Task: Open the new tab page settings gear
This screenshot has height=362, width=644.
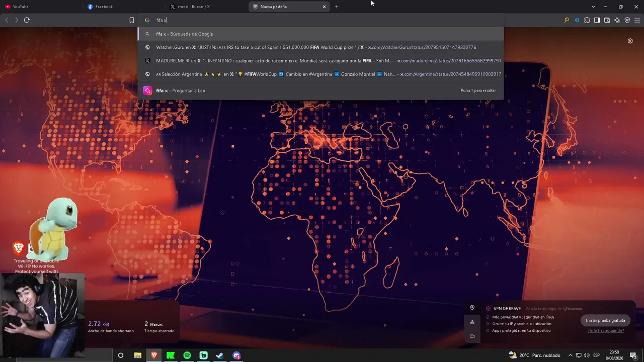Action: click(x=630, y=41)
